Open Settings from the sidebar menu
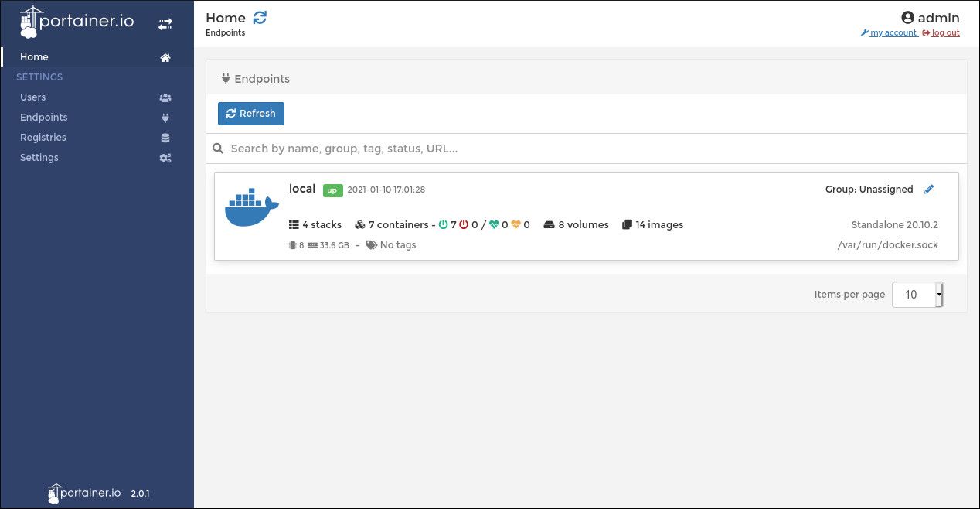The height and width of the screenshot is (509, 980). (x=39, y=157)
